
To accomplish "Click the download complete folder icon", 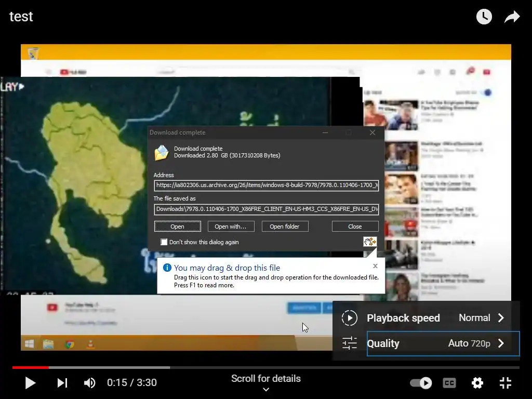I will (162, 152).
